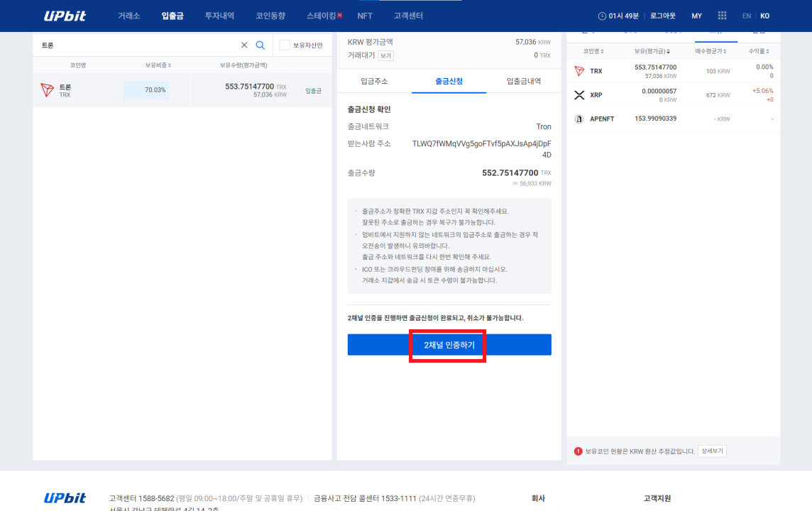Screen dimensions: 812x511
Task: Switch language to EN
Action: (746, 16)
